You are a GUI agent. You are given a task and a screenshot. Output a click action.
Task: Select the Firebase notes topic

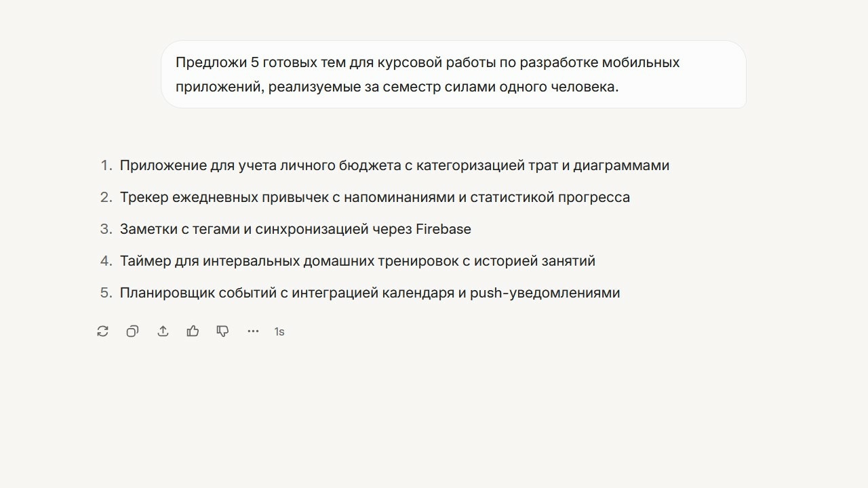click(x=296, y=228)
